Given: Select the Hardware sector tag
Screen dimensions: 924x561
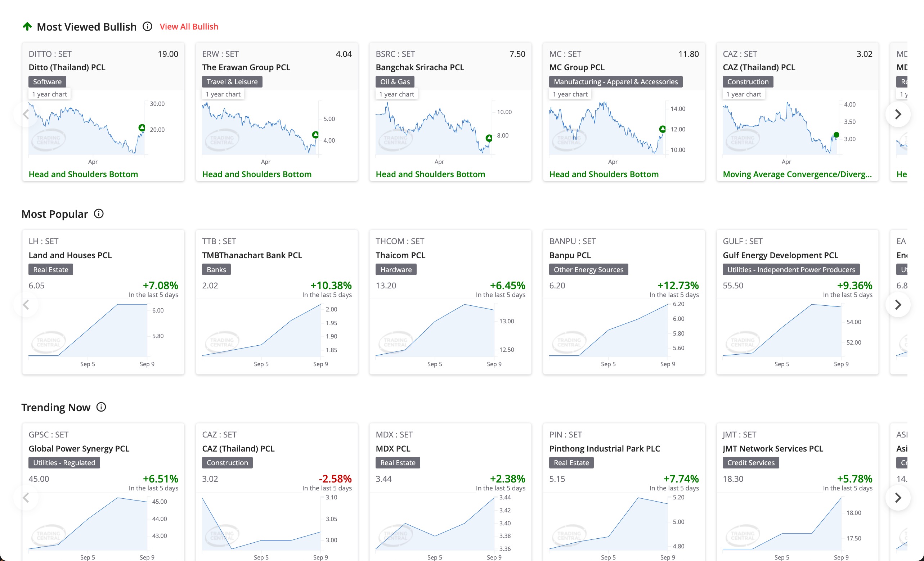Looking at the screenshot, I should coord(396,270).
